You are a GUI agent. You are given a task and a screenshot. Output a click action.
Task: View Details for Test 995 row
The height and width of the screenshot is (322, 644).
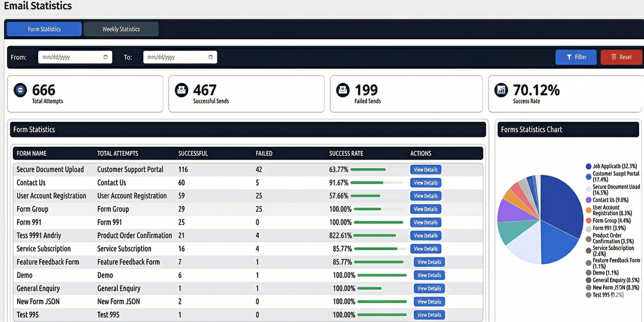point(429,315)
